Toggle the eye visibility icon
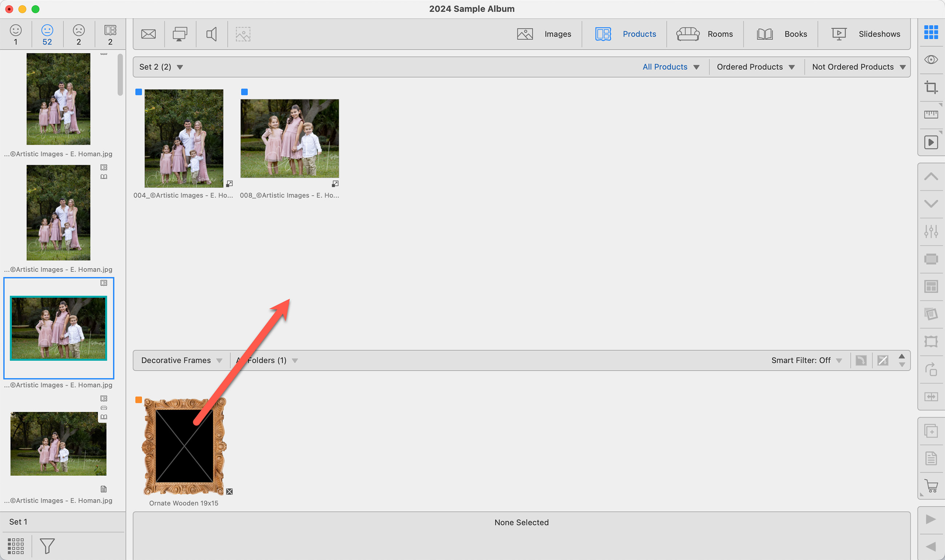The width and height of the screenshot is (945, 560). pyautogui.click(x=931, y=60)
